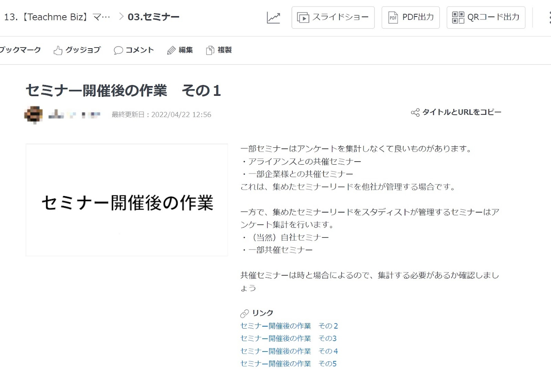This screenshot has height=392, width=551.
Task: Click the グッジョブ thumbs-up icon
Action: click(x=58, y=51)
